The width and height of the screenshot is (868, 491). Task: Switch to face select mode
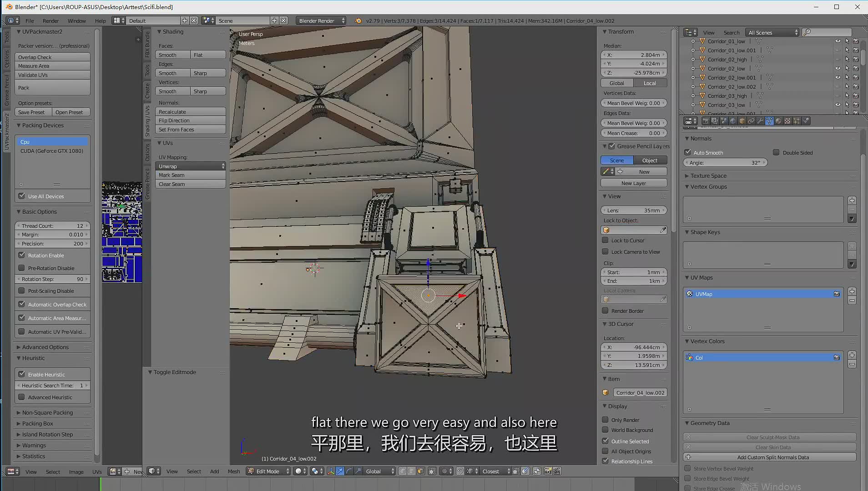tap(420, 471)
